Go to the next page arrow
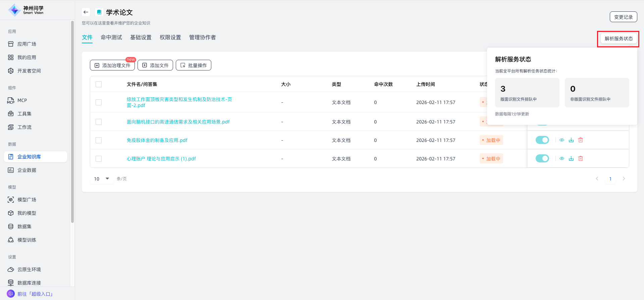Image resolution: width=644 pixels, height=300 pixels. [x=624, y=179]
